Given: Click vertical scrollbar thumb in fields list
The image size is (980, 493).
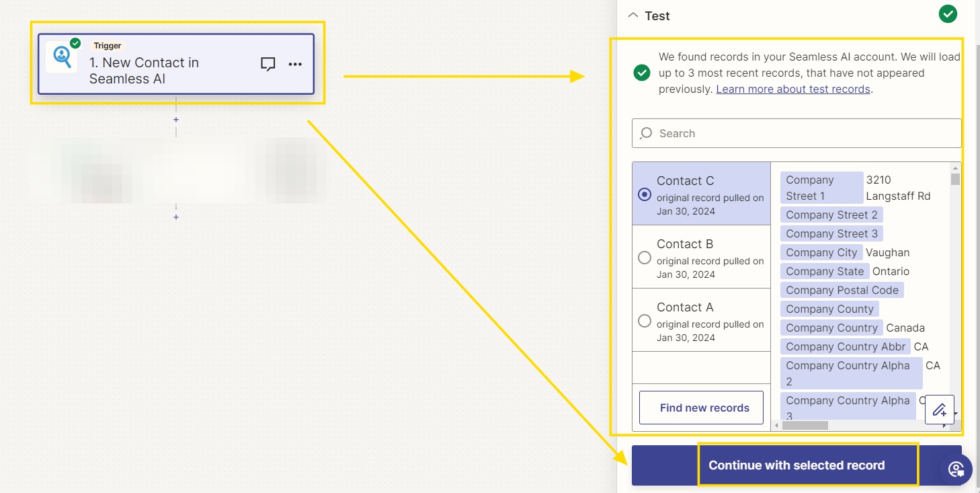Looking at the screenshot, I should [x=955, y=179].
